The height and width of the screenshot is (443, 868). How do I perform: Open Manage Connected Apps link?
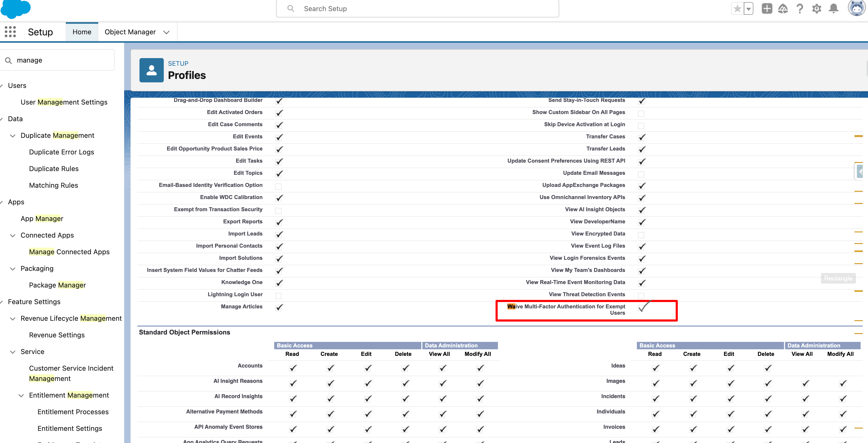[69, 252]
